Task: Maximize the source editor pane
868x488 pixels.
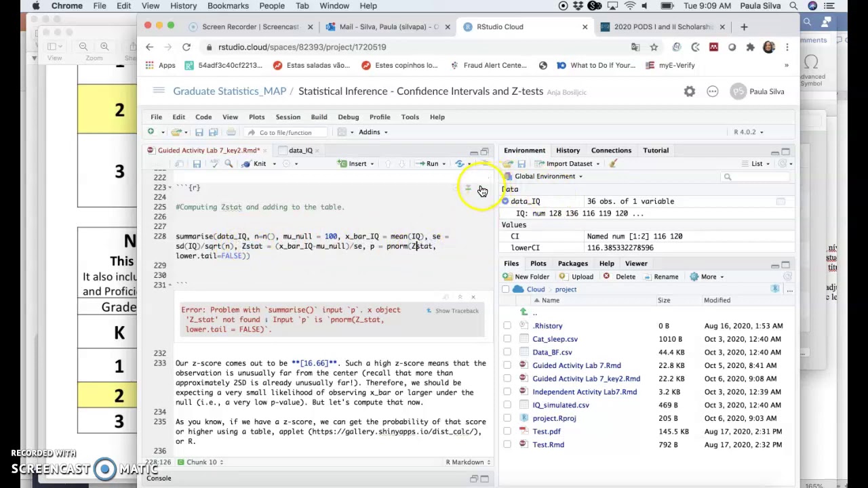Action: coord(484,151)
